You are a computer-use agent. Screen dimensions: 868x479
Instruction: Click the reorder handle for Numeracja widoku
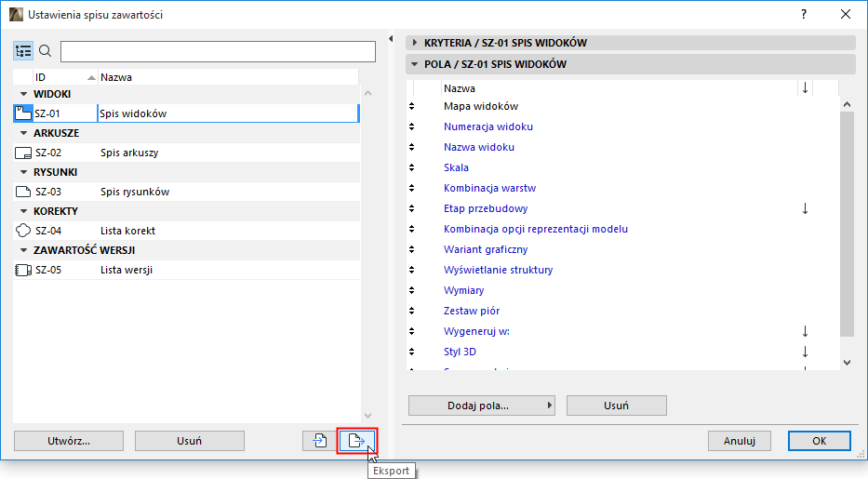point(411,126)
